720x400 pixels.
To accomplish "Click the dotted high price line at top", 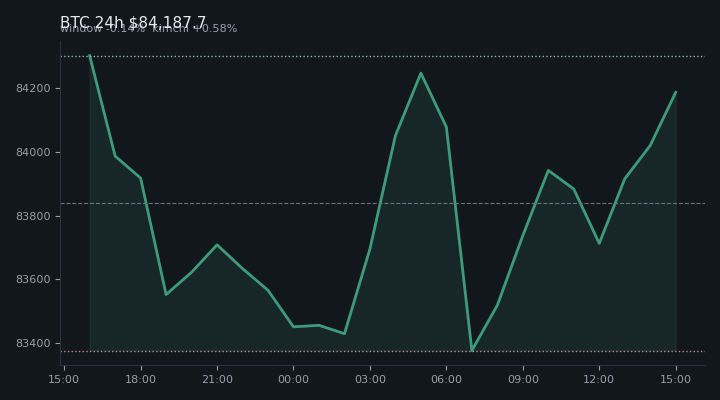I will 383,56.
